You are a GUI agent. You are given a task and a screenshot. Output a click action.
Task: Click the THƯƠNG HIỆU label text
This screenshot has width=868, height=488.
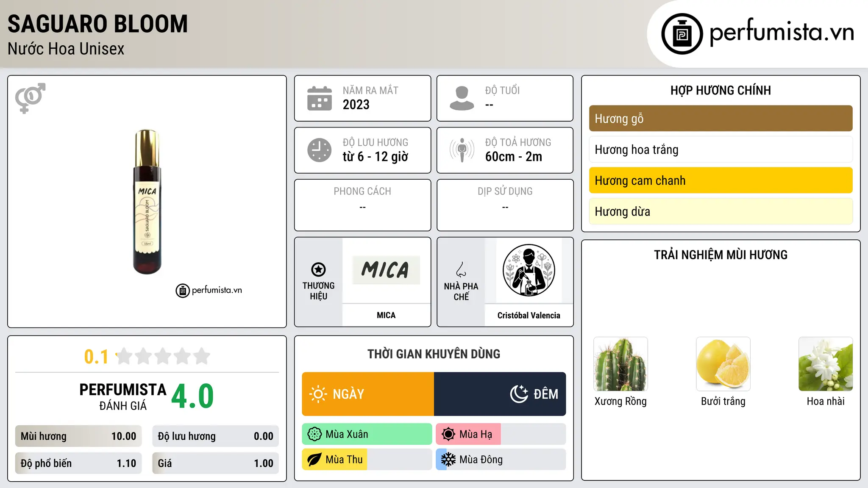[x=318, y=291]
